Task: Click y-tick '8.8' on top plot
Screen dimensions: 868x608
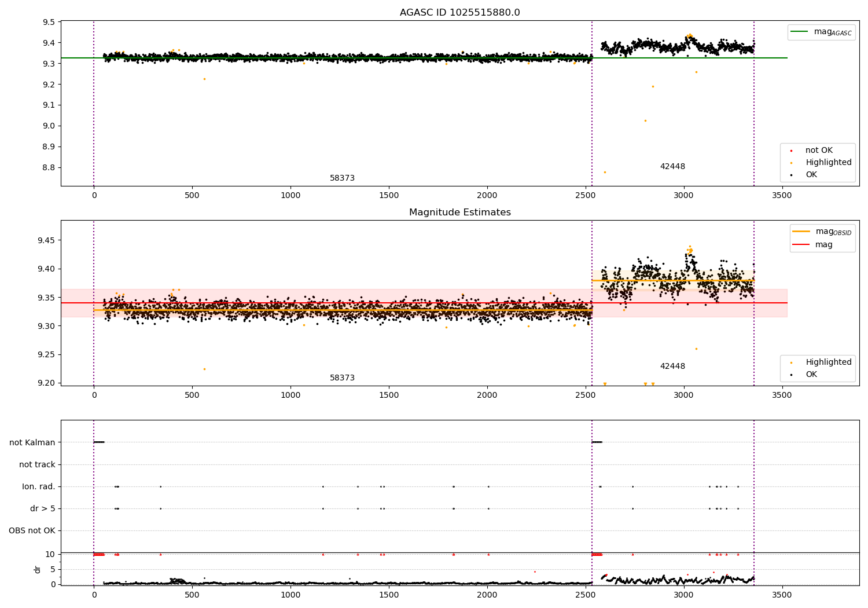Action: (49, 167)
